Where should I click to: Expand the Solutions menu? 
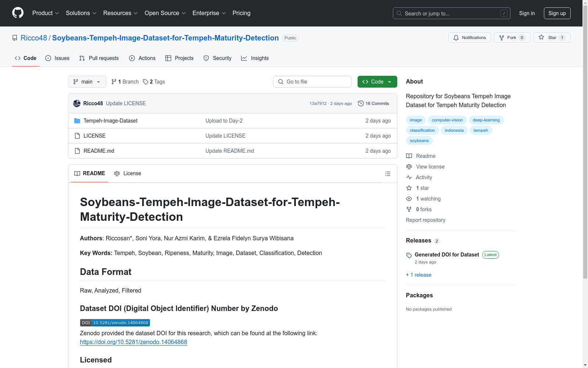(81, 13)
